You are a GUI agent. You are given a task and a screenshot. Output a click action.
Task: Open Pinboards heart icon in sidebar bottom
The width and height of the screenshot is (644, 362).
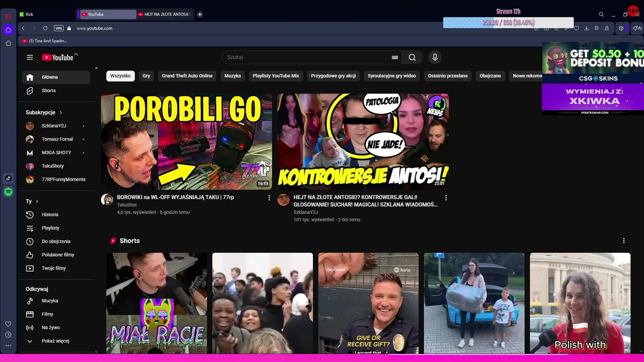(x=8, y=324)
